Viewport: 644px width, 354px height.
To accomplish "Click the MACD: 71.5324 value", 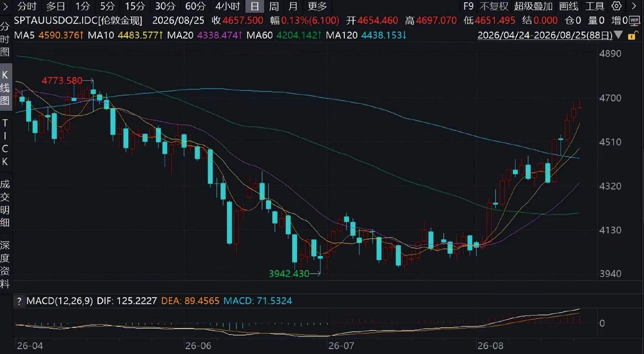I will click(258, 301).
